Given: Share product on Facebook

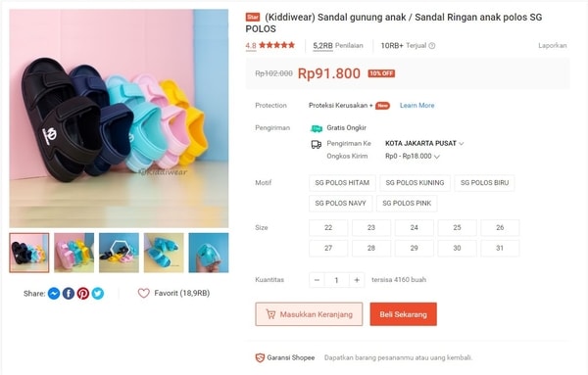Looking at the screenshot, I should click(69, 294).
